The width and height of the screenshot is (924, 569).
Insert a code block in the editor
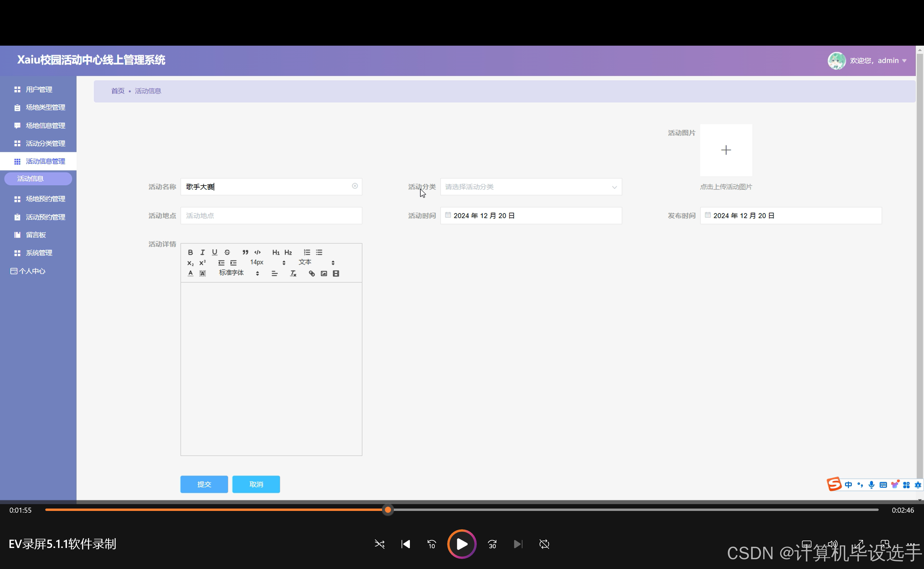(258, 252)
